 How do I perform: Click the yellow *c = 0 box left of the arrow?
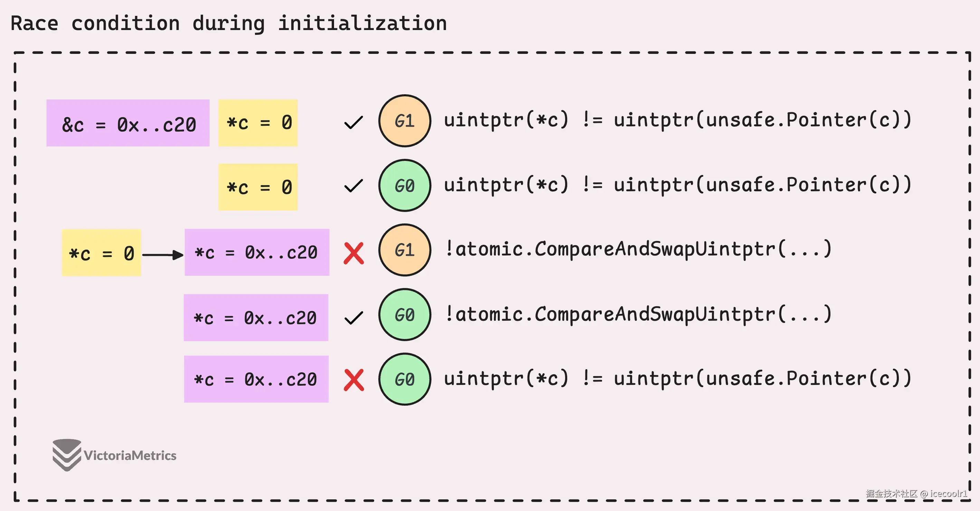[101, 253]
